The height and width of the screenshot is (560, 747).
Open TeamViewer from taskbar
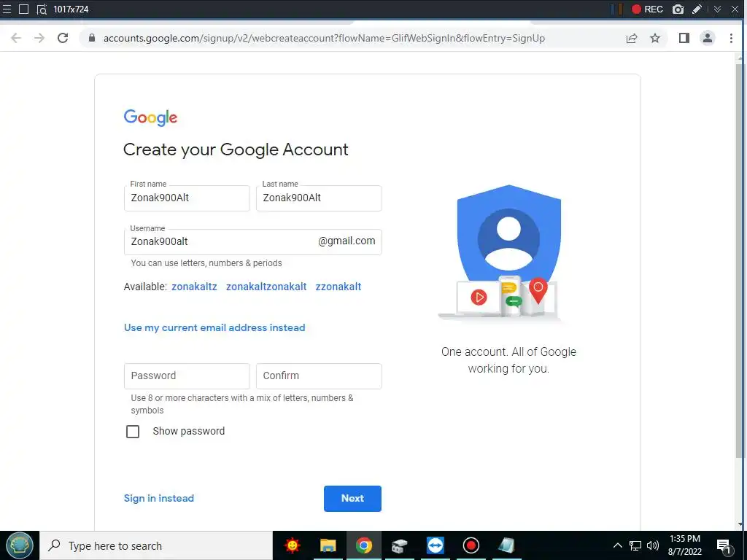[x=435, y=545]
